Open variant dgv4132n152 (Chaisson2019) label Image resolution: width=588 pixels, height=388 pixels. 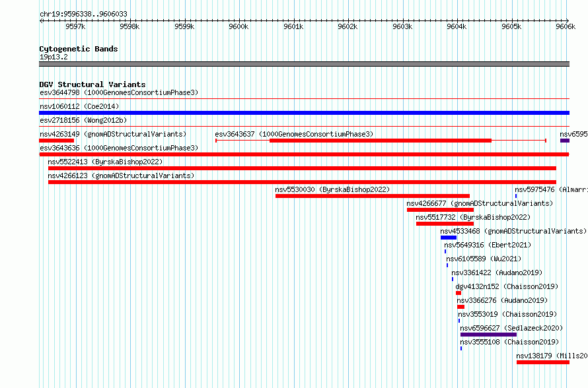click(x=507, y=286)
